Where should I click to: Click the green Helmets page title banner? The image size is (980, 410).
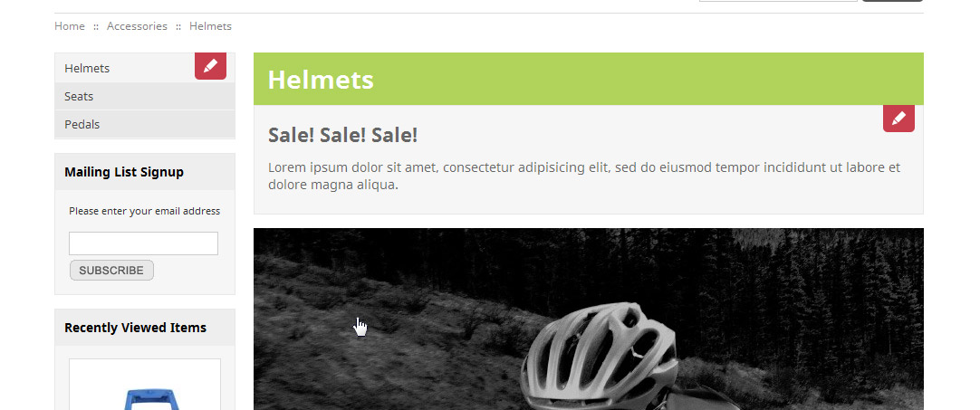tap(588, 79)
